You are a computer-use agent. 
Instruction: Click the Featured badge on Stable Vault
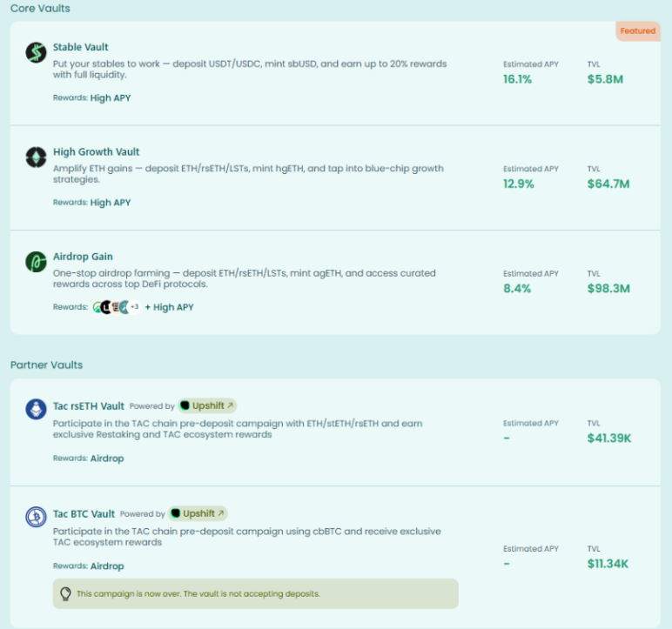637,30
